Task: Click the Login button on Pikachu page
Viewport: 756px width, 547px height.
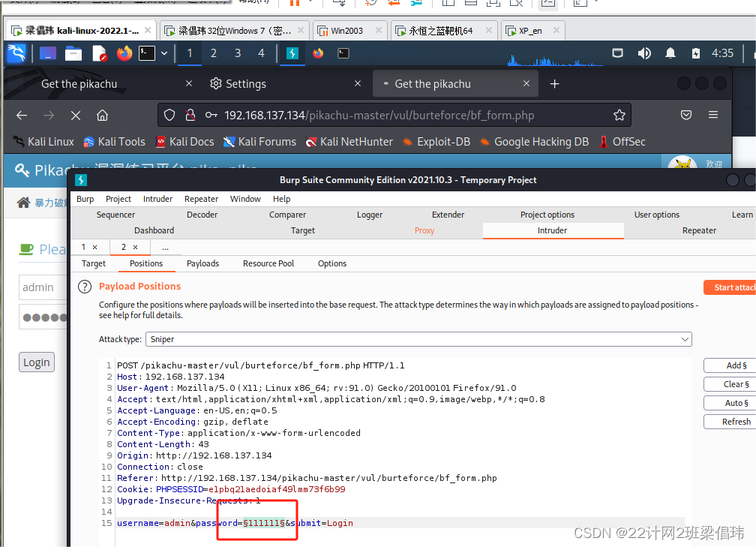Action: [37, 362]
